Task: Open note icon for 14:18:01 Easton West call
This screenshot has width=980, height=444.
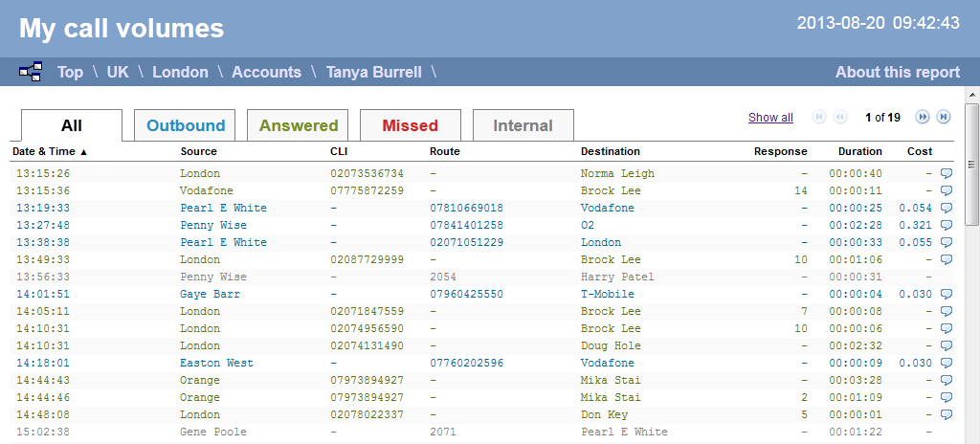Action: coord(947,363)
